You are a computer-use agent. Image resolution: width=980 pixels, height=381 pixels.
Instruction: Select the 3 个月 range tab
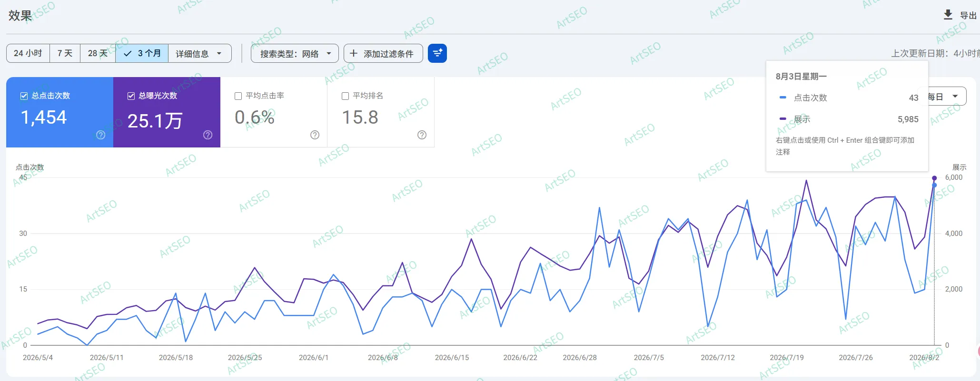pos(142,53)
